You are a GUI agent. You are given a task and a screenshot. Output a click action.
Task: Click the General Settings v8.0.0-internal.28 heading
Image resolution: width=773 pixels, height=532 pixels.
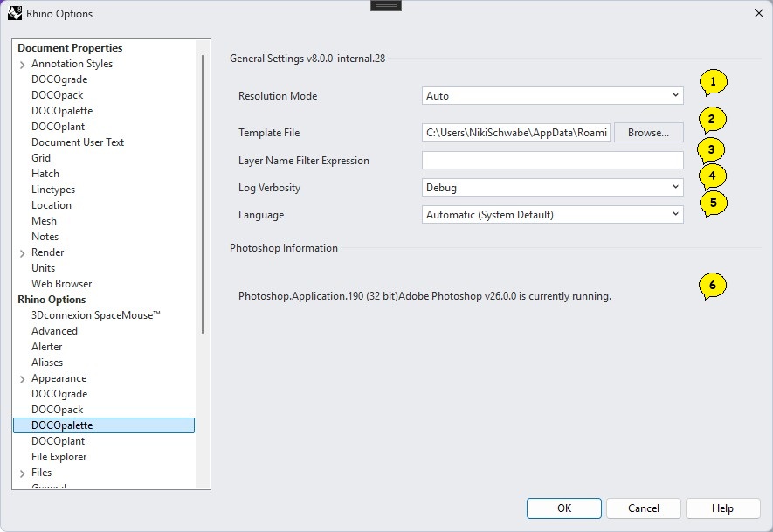coord(307,59)
